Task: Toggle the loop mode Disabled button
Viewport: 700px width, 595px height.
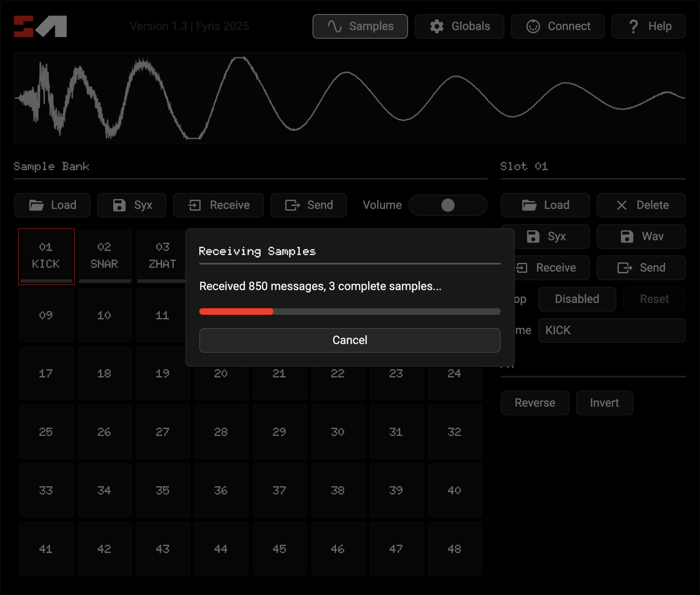Action: pyautogui.click(x=577, y=299)
